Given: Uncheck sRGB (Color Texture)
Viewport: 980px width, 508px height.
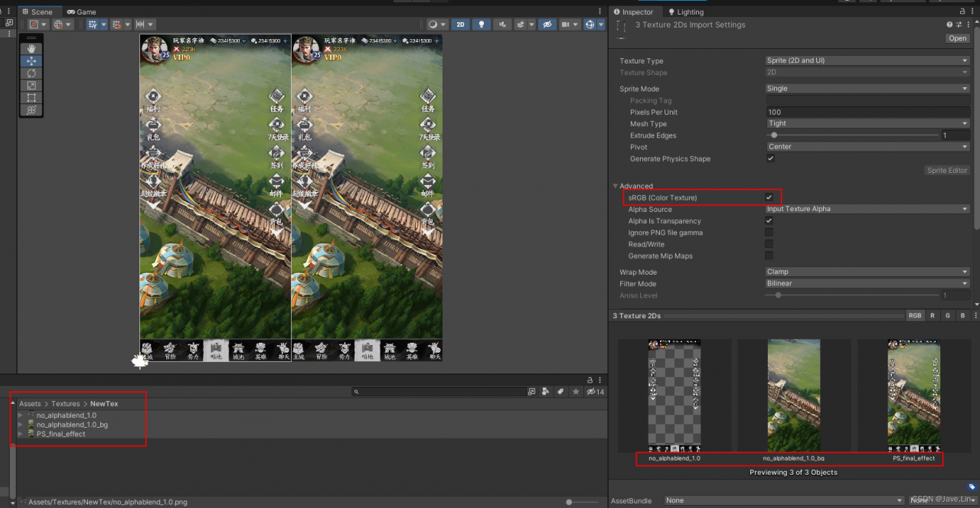Looking at the screenshot, I should (x=769, y=197).
